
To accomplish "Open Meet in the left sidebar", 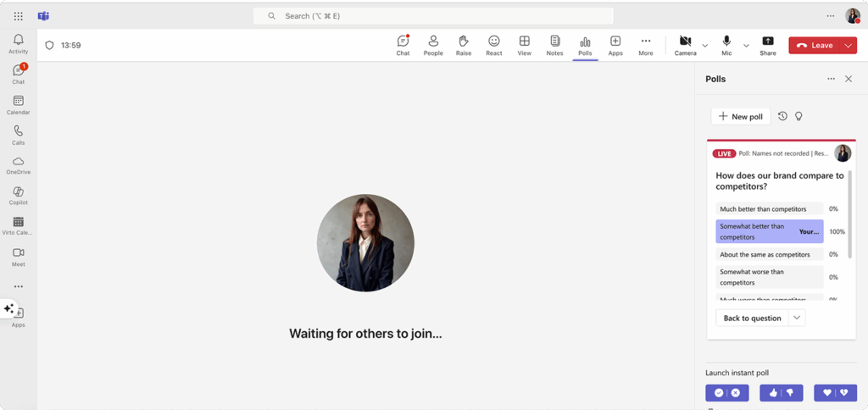I will coord(19,258).
